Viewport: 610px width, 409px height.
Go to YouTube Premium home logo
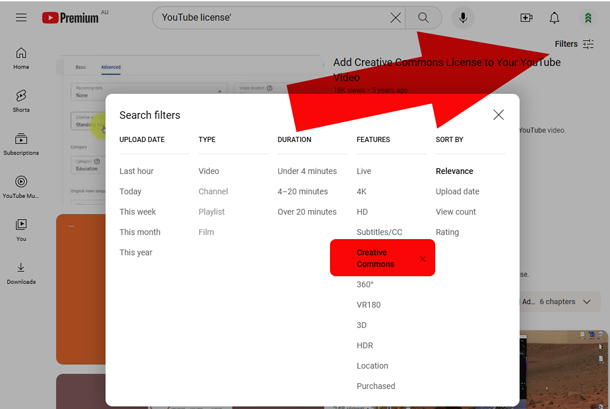pyautogui.click(x=70, y=18)
